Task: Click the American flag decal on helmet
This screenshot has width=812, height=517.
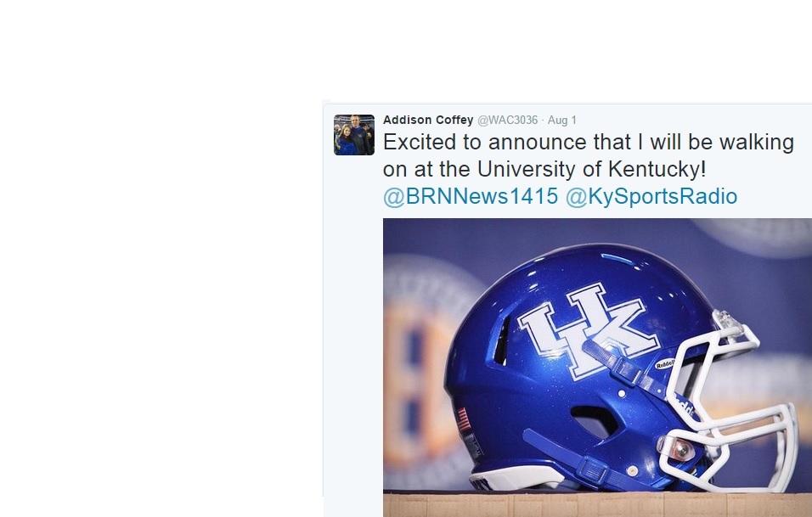Action: coord(463,419)
